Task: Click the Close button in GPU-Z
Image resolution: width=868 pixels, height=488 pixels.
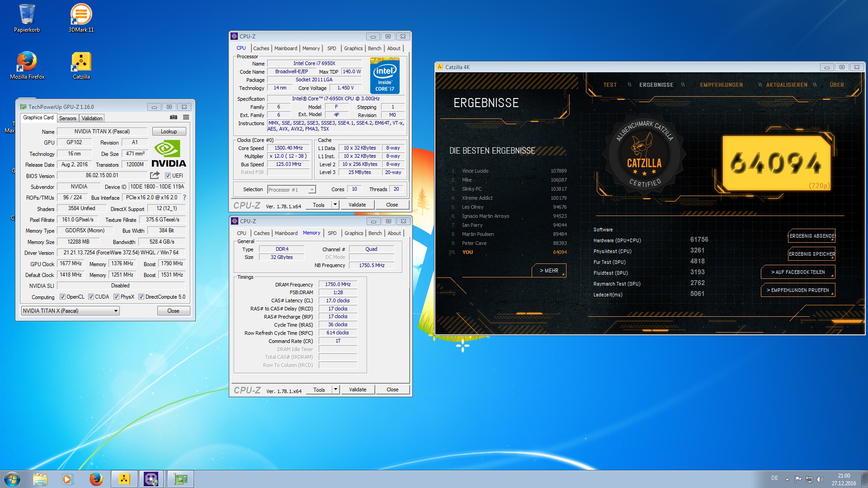Action: 173,311
